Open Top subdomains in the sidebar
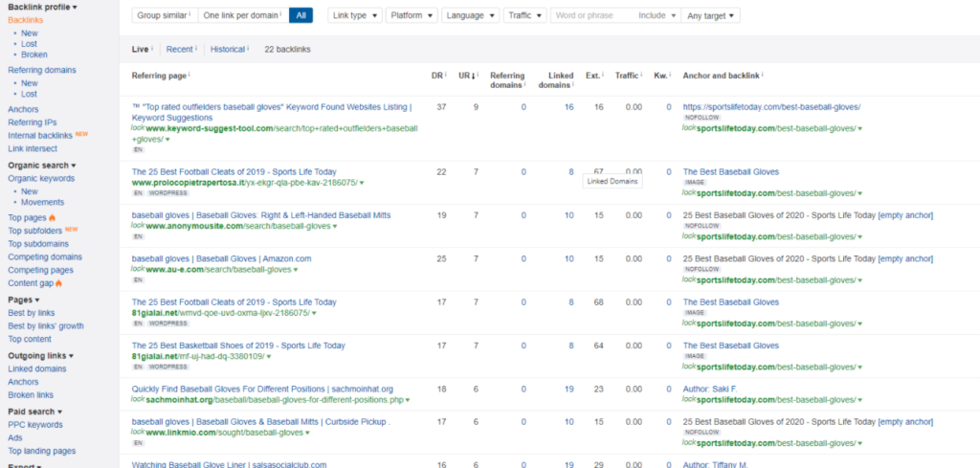The image size is (980, 468). click(38, 244)
